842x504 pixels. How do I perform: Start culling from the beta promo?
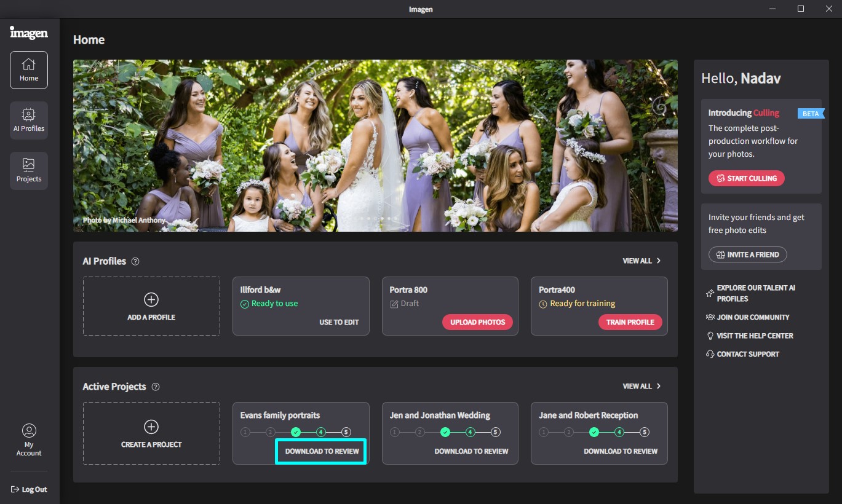click(x=746, y=178)
